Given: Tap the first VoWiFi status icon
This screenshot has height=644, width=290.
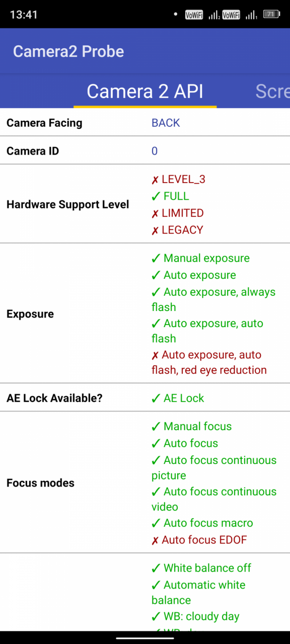Looking at the screenshot, I should [194, 15].
